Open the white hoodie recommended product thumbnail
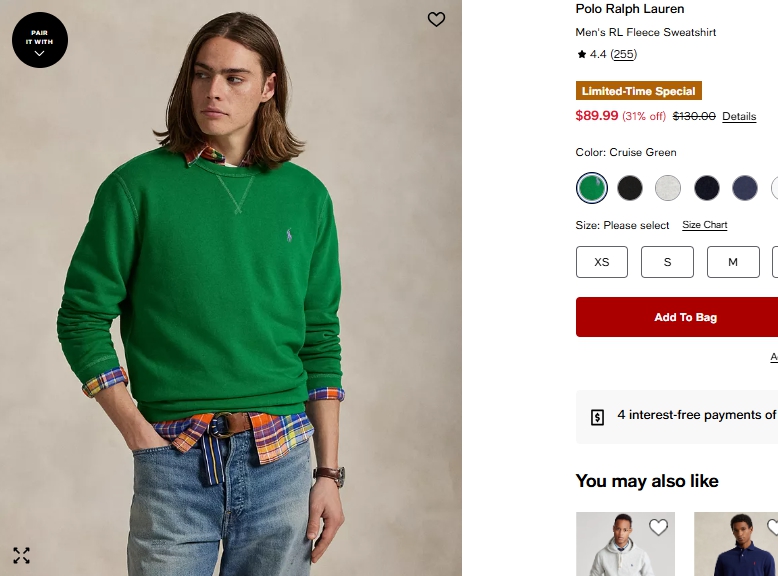 click(x=620, y=548)
